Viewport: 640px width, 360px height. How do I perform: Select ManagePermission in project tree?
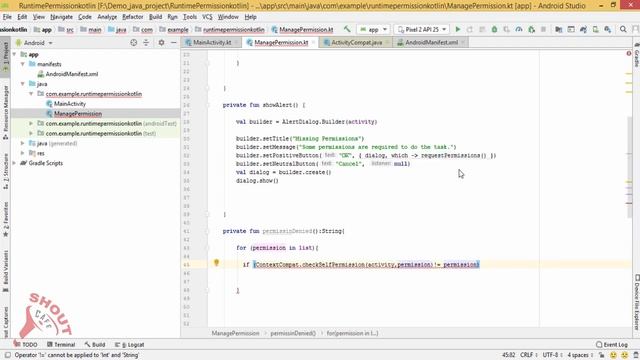coord(78,113)
